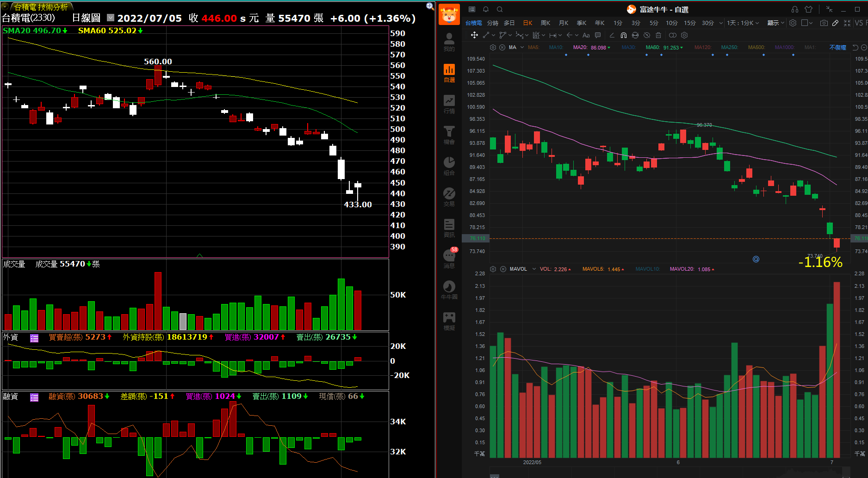Screen dimensions: 868x478
Task: Toggle magnet snap mode for drawings
Action: tap(624, 35)
